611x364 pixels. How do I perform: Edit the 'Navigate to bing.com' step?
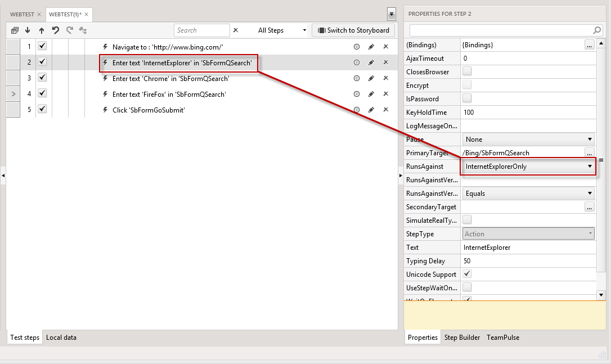[371, 47]
